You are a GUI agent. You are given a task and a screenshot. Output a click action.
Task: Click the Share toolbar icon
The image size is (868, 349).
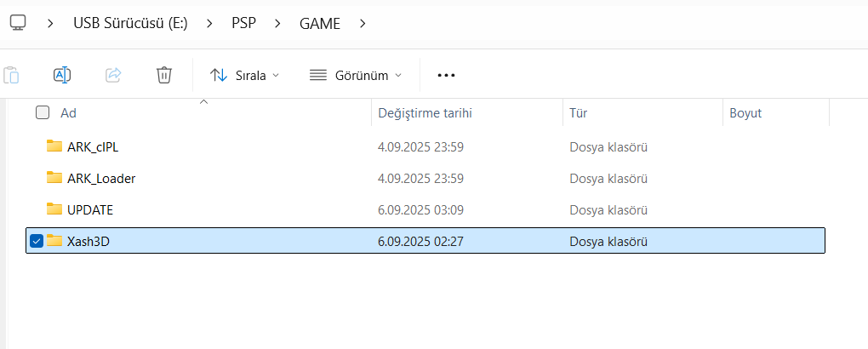(x=113, y=75)
